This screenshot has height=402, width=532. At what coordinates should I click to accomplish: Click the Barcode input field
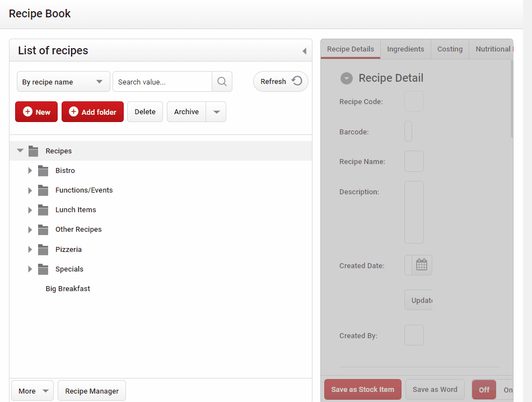click(x=408, y=131)
